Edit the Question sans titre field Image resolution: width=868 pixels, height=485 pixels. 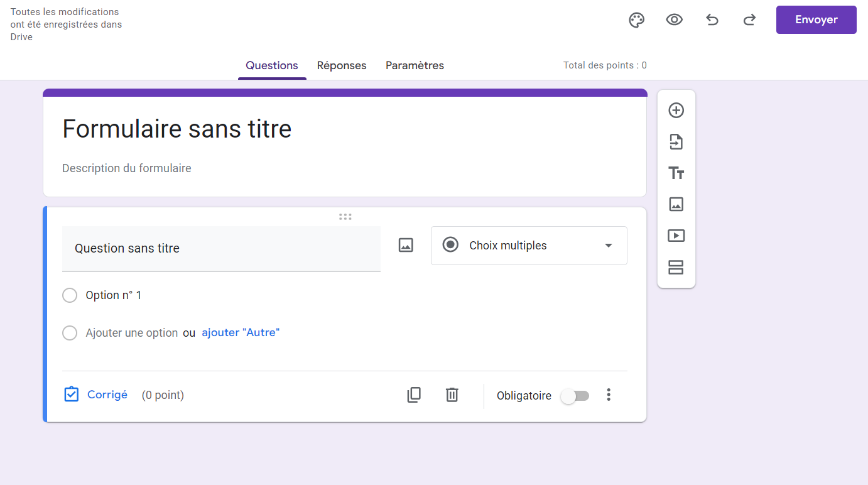click(221, 249)
